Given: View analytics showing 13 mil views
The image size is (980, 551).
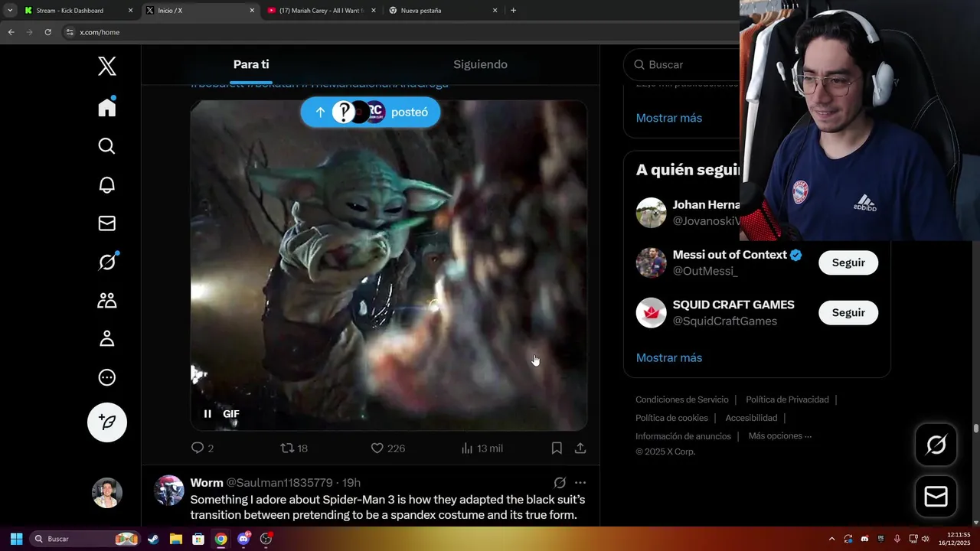Looking at the screenshot, I should (482, 448).
